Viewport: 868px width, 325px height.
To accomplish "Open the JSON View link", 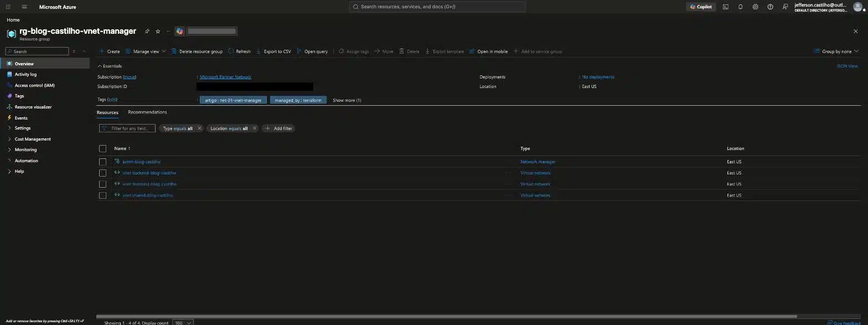I will 847,66.
